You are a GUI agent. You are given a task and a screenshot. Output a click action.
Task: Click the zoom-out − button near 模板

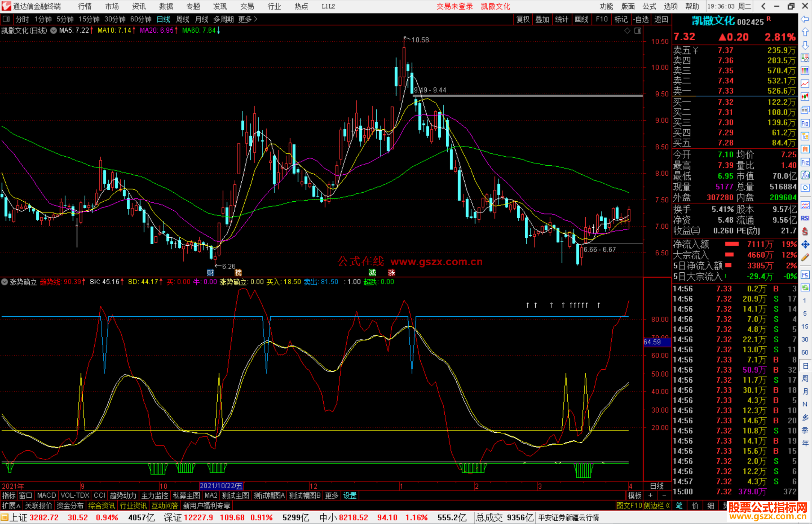tap(664, 496)
